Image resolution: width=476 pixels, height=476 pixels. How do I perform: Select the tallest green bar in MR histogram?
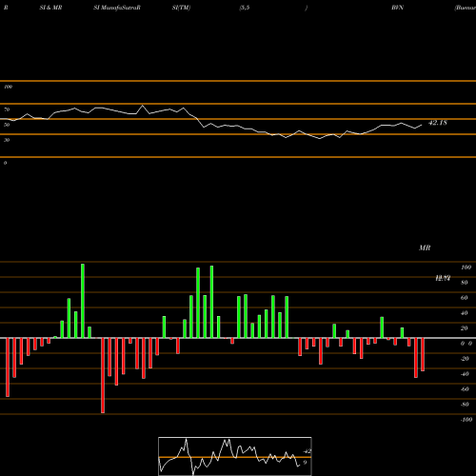click(83, 301)
